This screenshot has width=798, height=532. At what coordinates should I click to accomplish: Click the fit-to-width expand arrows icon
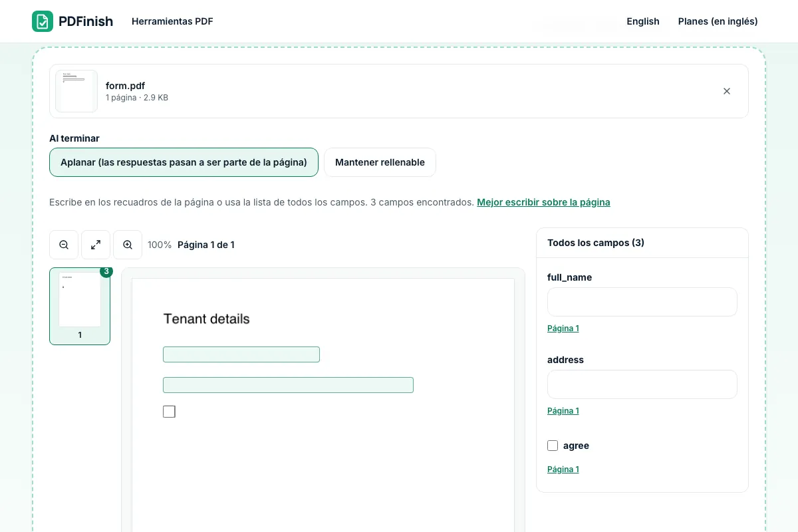point(96,245)
